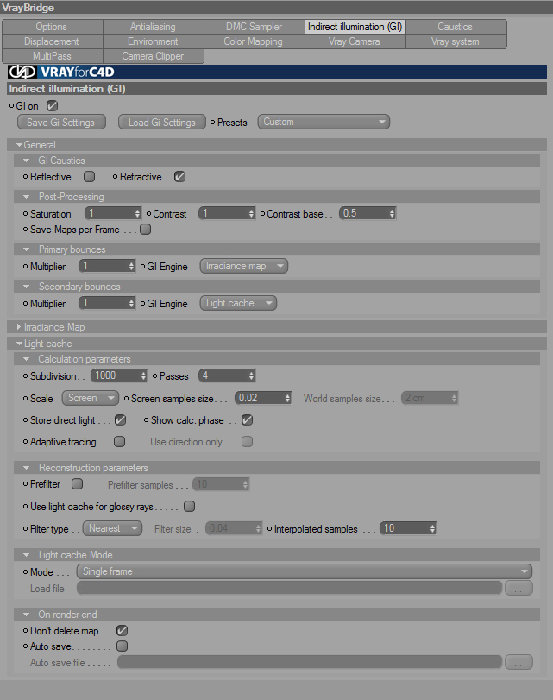Browse for Auto save file button
The image size is (553, 700).
[x=519, y=662]
